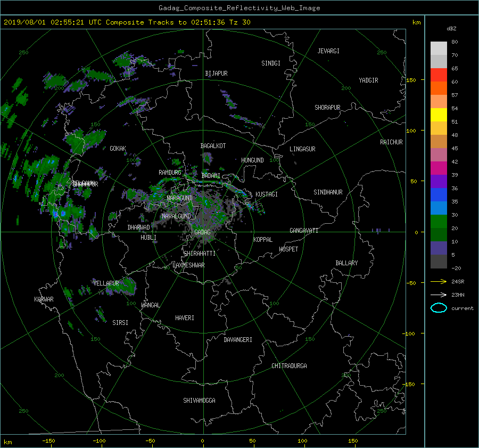Click the CHITRADURGA city label
The height and width of the screenshot is (448, 479).
pyautogui.click(x=289, y=366)
